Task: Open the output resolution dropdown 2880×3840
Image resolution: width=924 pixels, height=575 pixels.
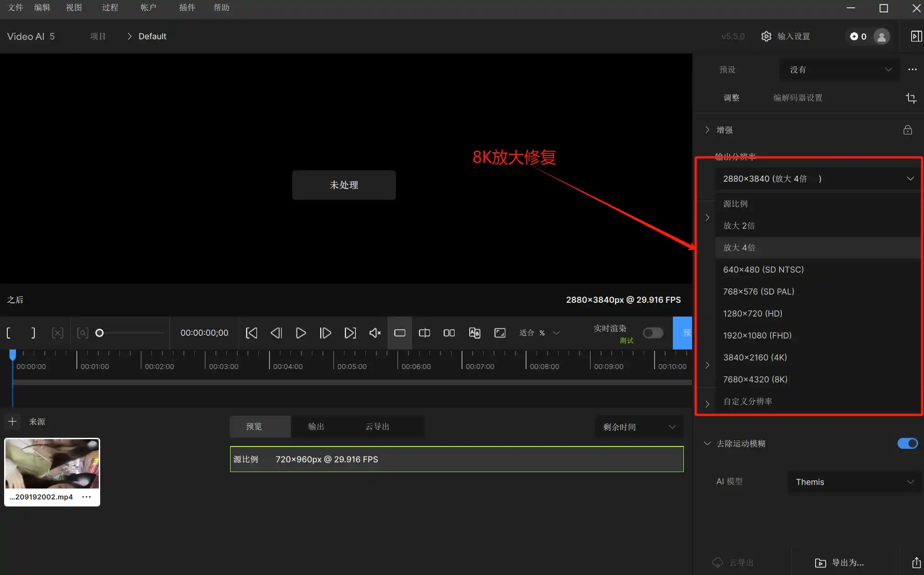Action: pos(818,179)
